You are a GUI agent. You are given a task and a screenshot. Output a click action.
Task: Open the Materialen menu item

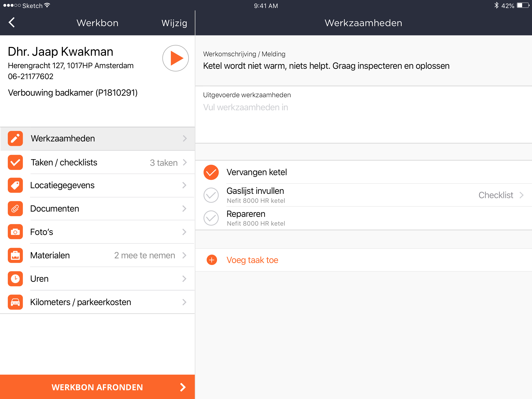tap(97, 255)
